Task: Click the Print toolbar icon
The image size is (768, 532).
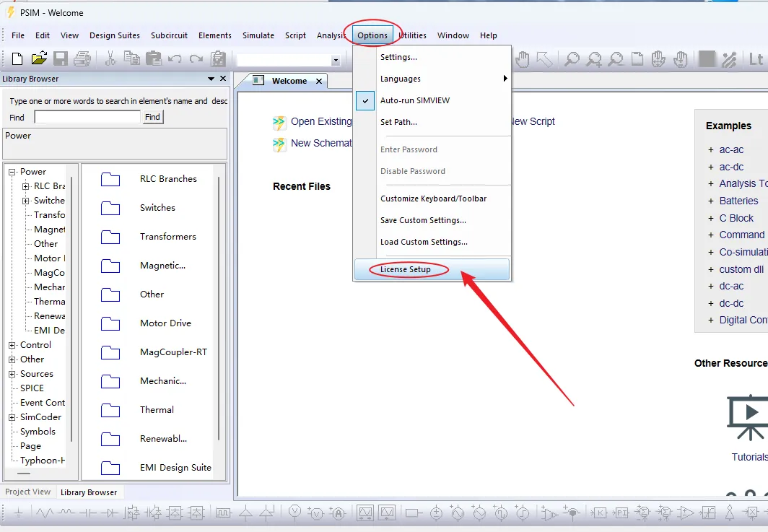Action: click(x=82, y=58)
